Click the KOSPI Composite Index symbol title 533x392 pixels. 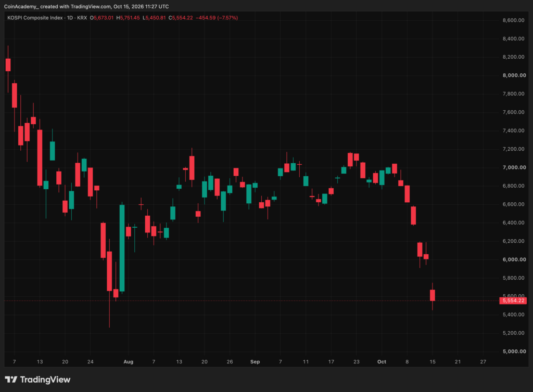35,18
